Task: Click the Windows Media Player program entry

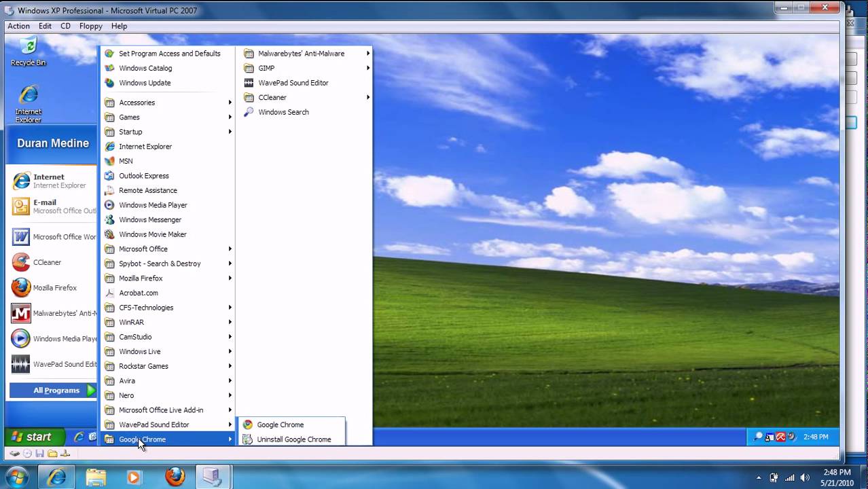Action: (x=152, y=205)
